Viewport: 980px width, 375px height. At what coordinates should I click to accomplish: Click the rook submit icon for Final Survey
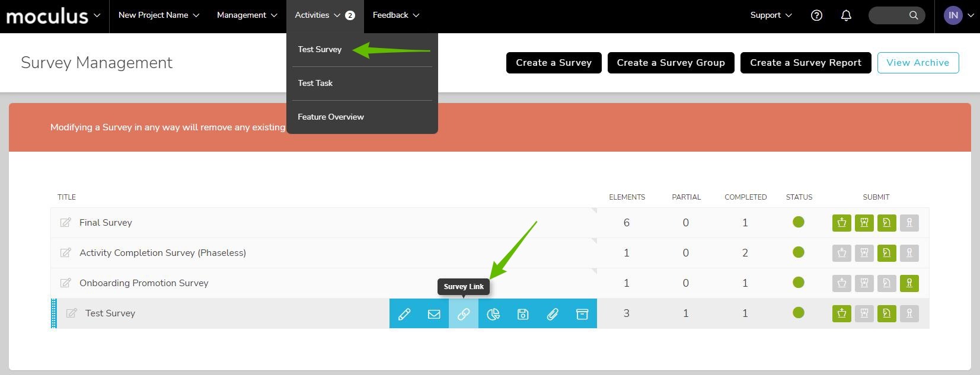(x=864, y=223)
